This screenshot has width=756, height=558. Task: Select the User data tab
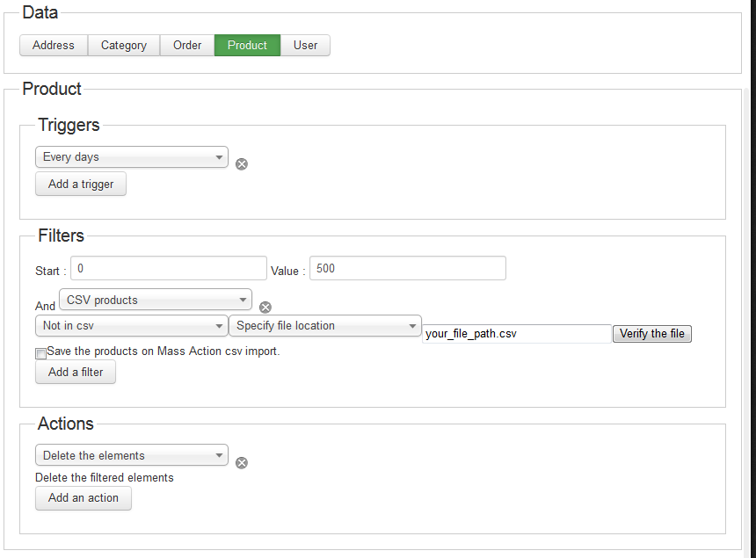point(305,46)
